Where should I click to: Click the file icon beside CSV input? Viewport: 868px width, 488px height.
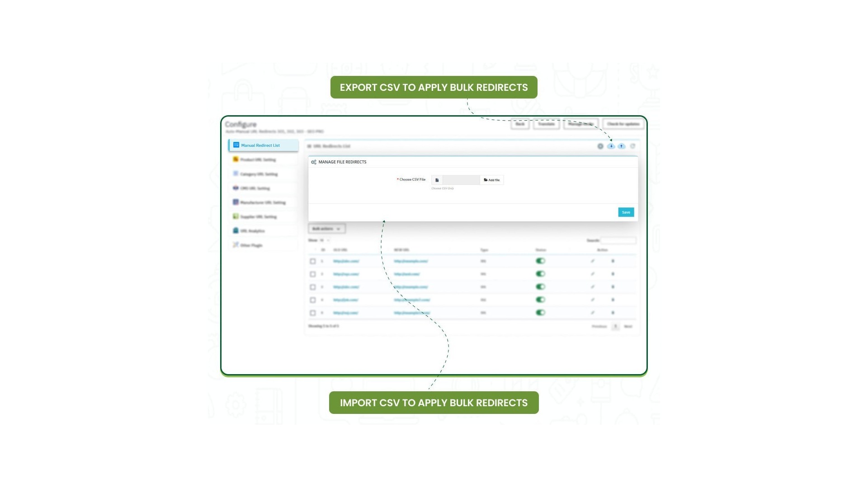437,180
